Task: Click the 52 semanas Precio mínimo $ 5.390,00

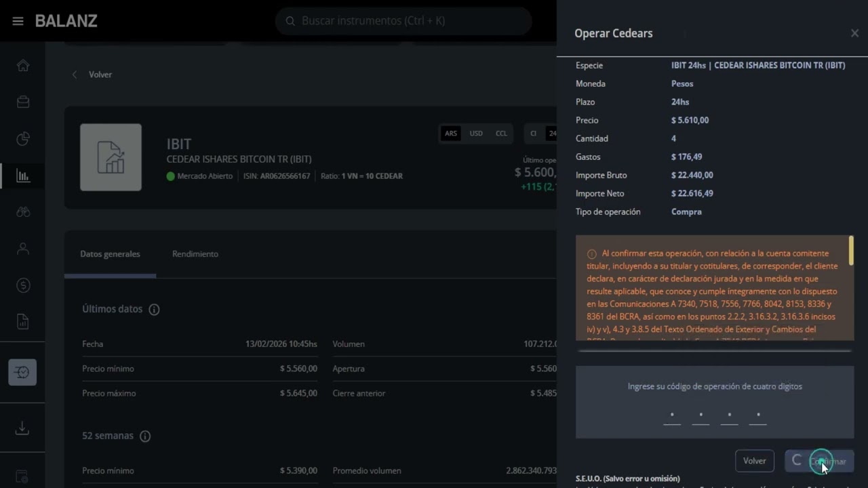Action: (298, 471)
